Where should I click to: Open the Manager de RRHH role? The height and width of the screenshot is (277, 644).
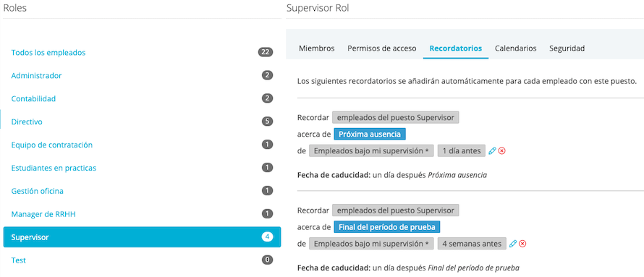pyautogui.click(x=142, y=214)
